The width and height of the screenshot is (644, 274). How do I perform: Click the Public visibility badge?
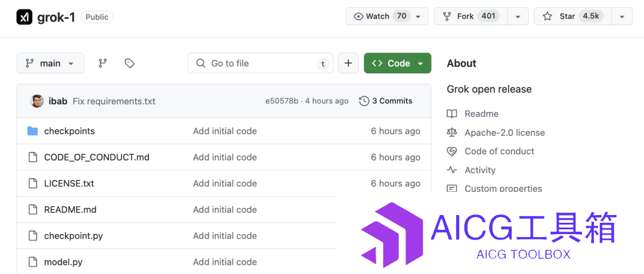97,17
